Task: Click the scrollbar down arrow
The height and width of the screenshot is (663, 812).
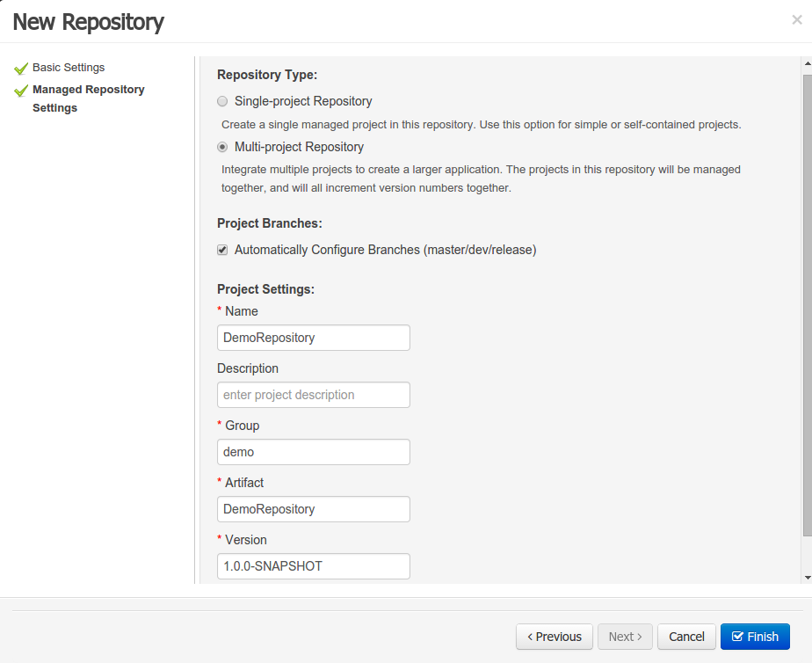Action: [x=807, y=577]
